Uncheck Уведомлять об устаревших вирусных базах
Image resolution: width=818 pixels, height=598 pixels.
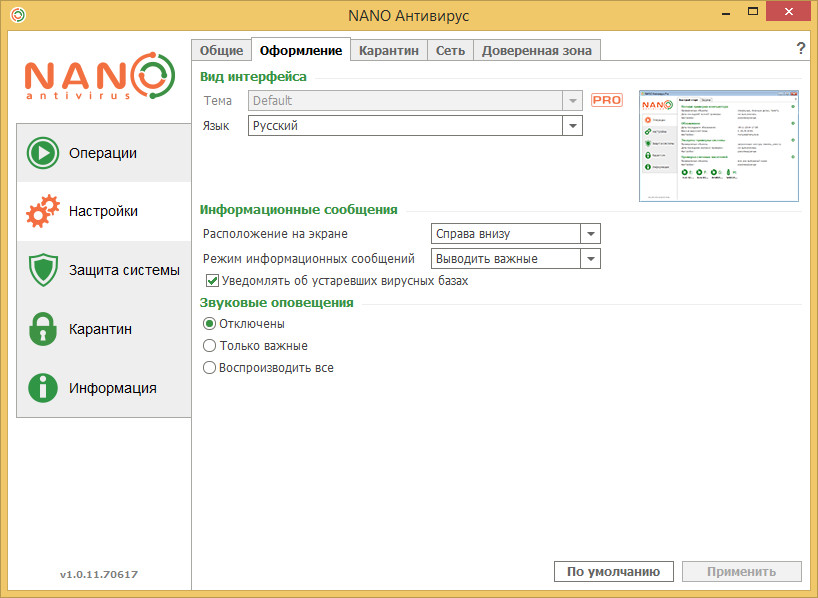212,281
